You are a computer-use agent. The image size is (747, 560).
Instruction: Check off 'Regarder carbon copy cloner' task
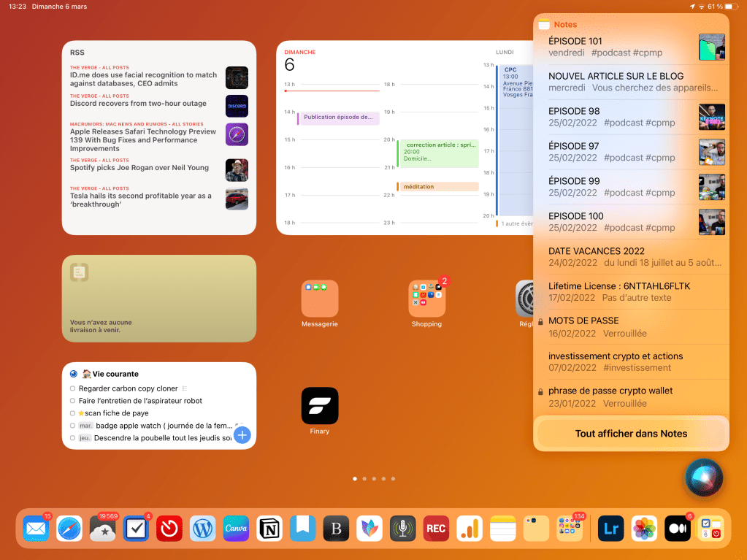coord(73,388)
